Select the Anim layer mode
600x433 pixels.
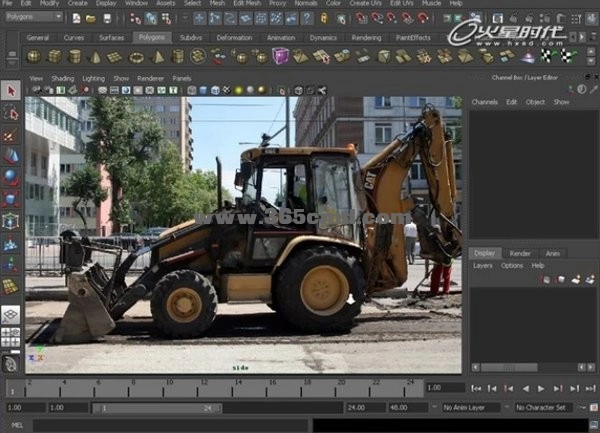[x=552, y=254]
